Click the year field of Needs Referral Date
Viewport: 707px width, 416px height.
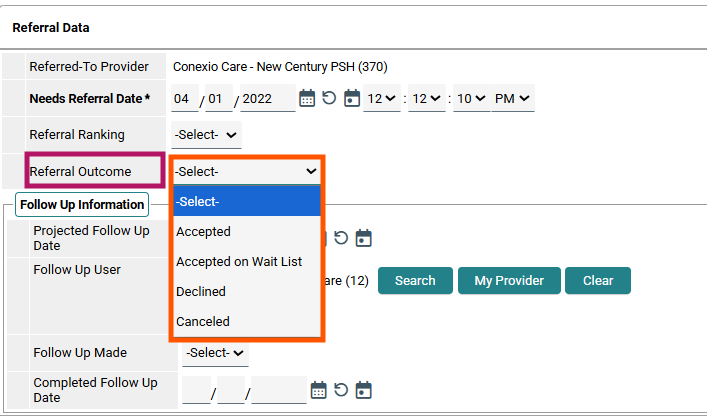(267, 98)
